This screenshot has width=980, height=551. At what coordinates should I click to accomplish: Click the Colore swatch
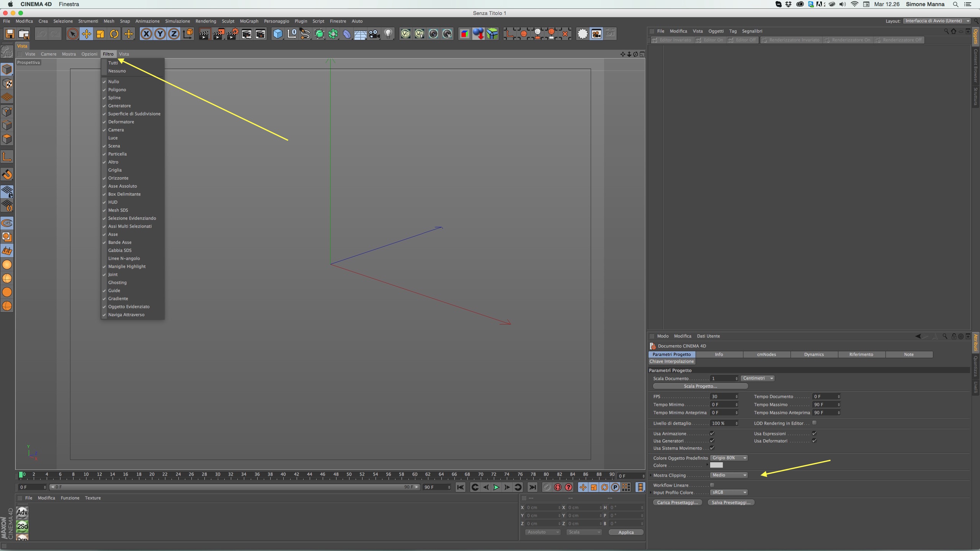716,465
